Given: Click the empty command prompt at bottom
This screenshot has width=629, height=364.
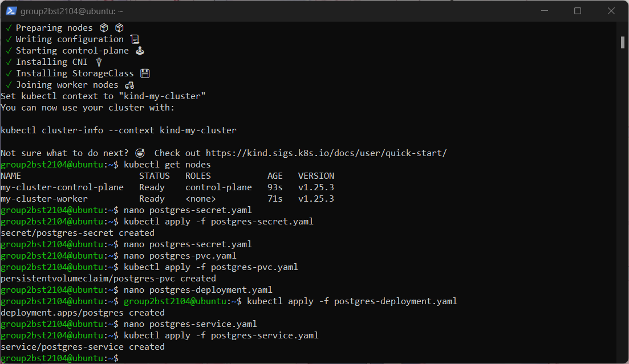Looking at the screenshot, I should coord(59,358).
